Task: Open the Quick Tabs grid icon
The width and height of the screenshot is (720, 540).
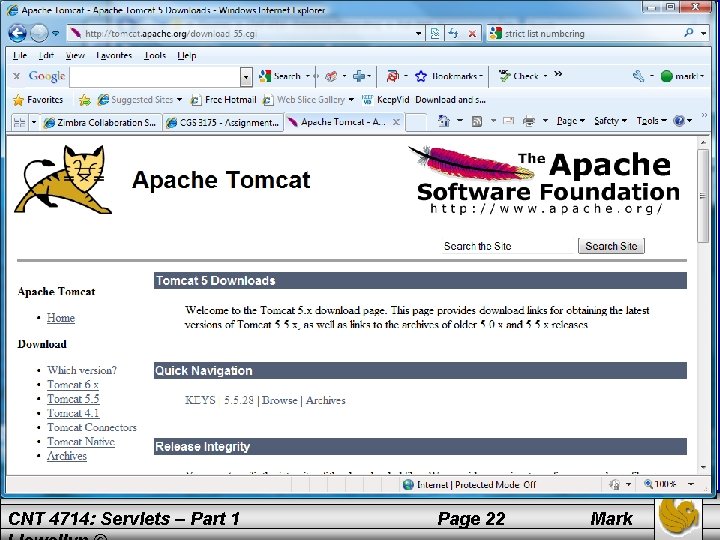Action: pyautogui.click(x=19, y=123)
